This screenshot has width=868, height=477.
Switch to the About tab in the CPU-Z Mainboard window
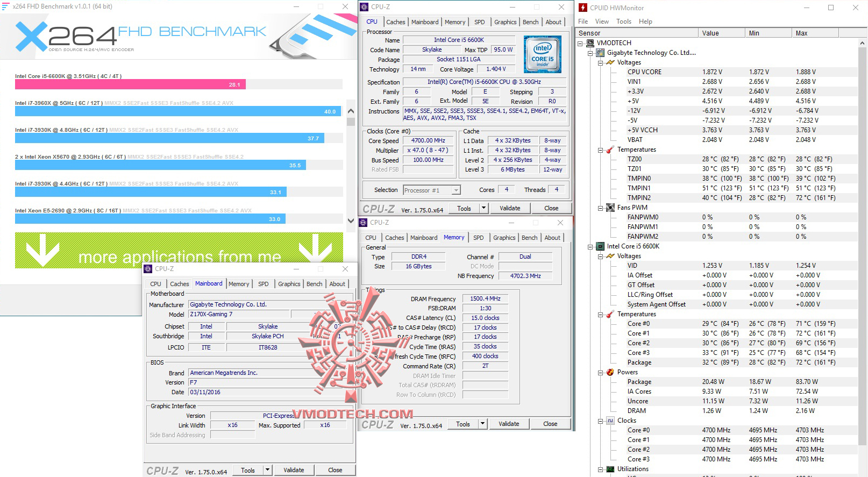337,284
